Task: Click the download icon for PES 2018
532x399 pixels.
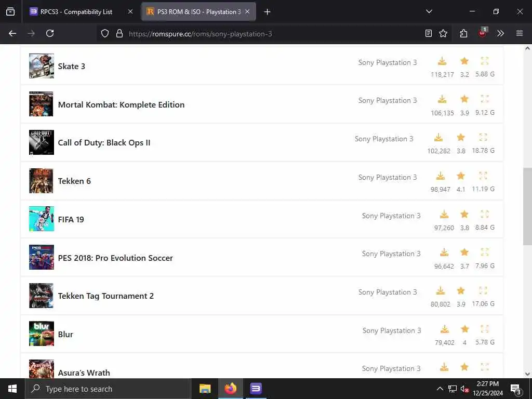Action: coord(444,252)
